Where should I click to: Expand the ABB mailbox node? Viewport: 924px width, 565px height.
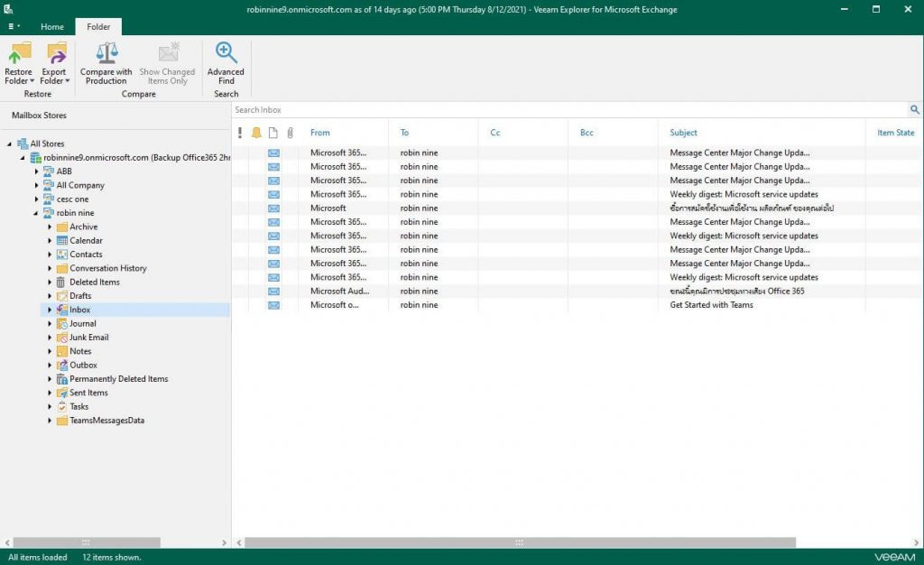click(x=36, y=171)
